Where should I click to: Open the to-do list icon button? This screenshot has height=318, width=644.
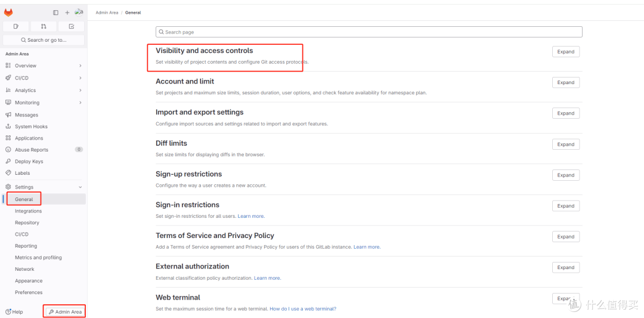coord(71,26)
